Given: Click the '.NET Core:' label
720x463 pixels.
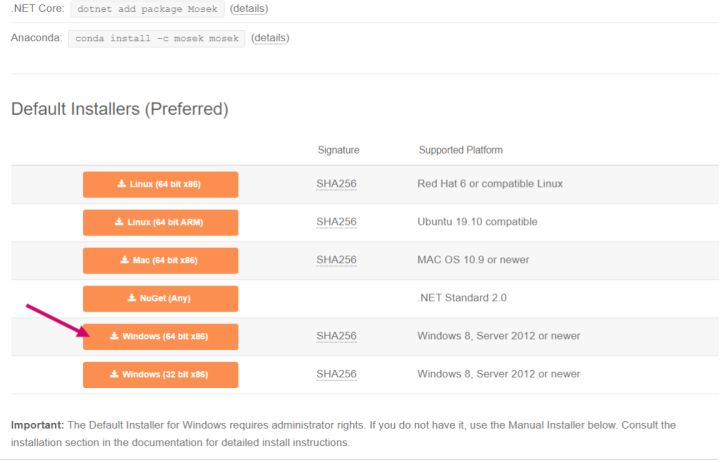Looking at the screenshot, I should (38, 8).
